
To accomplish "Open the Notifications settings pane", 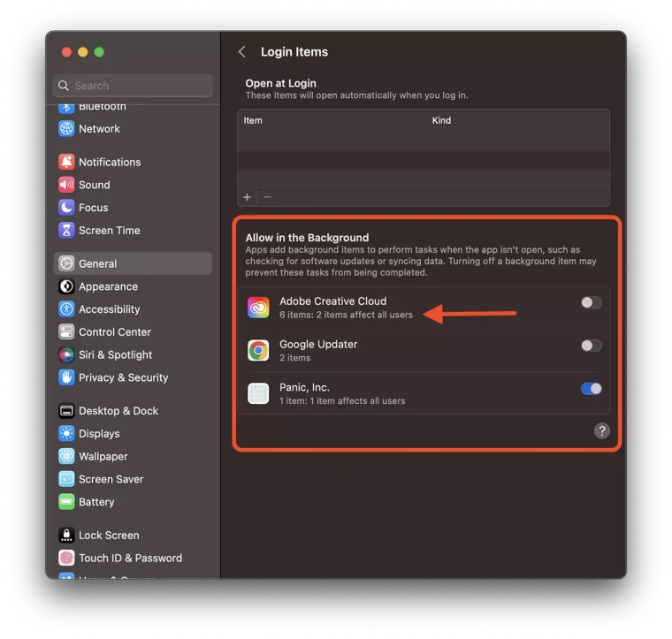I will click(133, 162).
